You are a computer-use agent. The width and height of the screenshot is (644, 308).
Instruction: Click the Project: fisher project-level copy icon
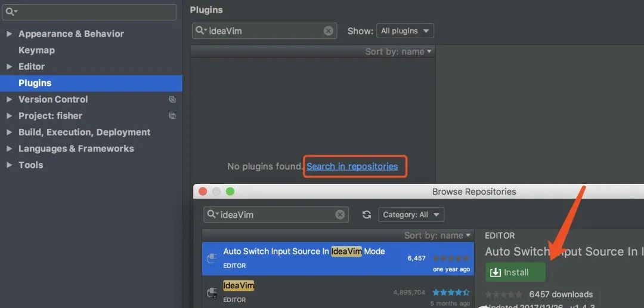pos(172,116)
